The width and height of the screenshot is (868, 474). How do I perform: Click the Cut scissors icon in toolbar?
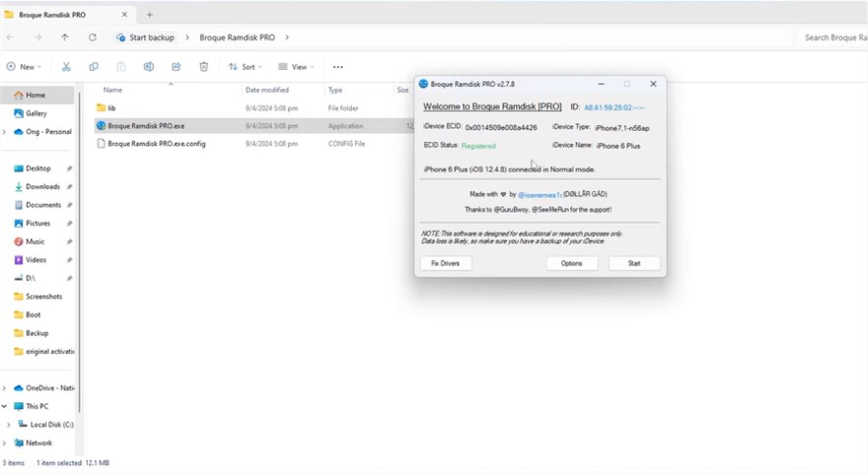coord(66,67)
